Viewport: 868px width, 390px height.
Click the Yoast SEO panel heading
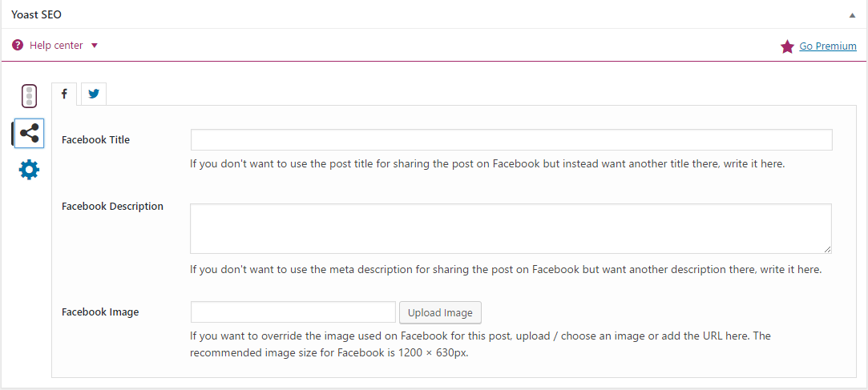coord(36,15)
